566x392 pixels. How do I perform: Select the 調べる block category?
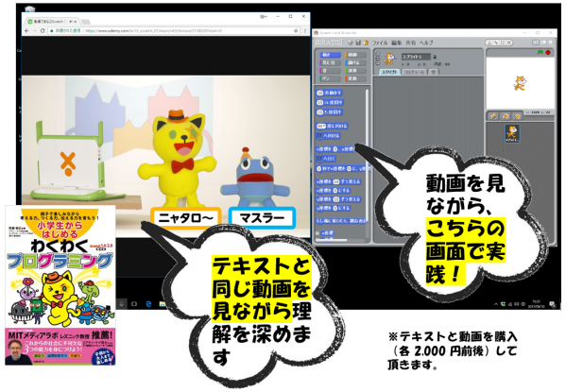coord(355,62)
